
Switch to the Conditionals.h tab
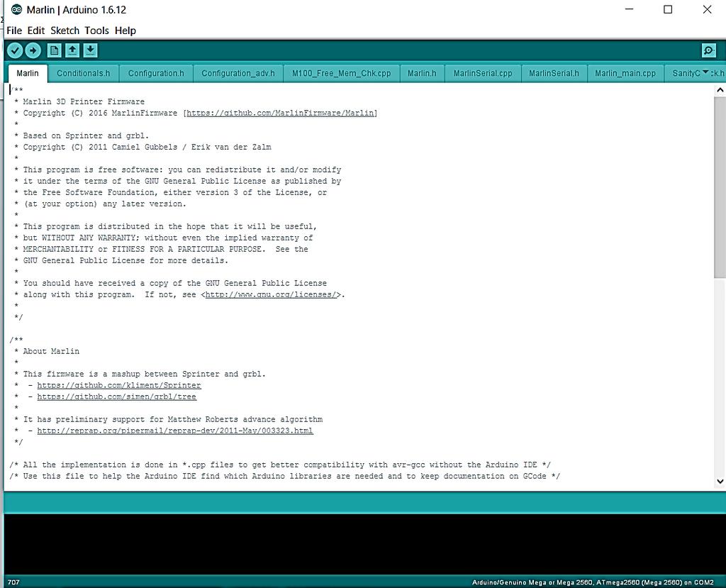[84, 73]
